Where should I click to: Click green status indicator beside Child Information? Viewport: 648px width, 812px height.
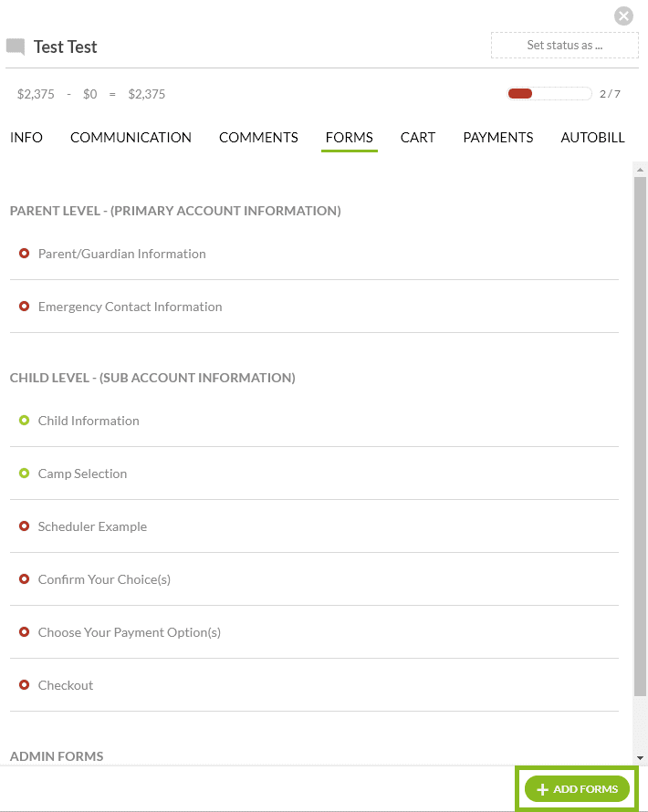pyautogui.click(x=24, y=421)
